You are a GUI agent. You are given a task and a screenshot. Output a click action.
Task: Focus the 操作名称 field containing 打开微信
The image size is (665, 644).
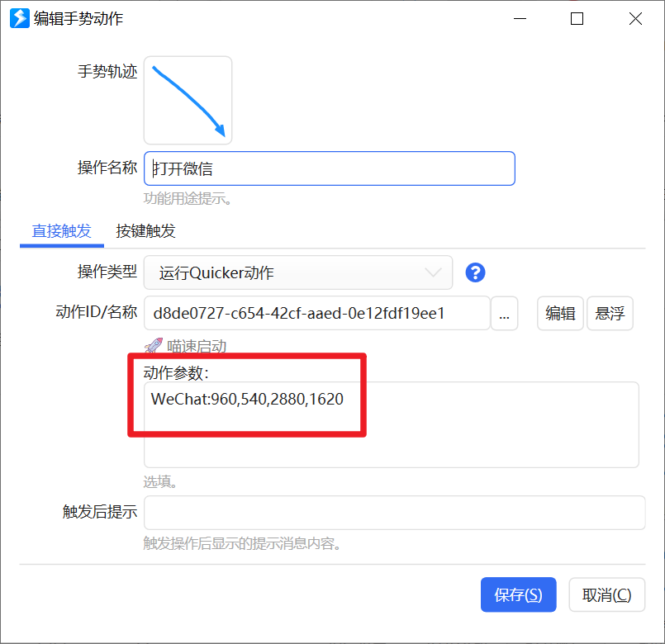coord(330,168)
